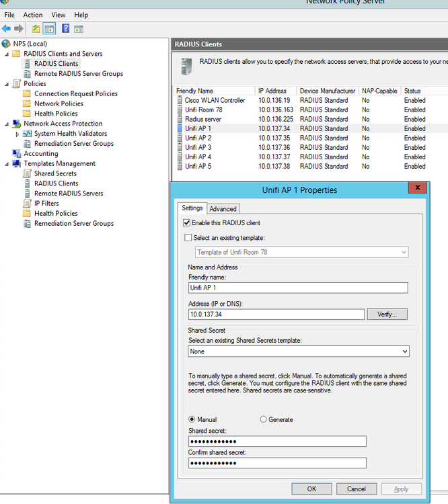Click the Up one level folder icon
This screenshot has width=448, height=504.
[36, 29]
